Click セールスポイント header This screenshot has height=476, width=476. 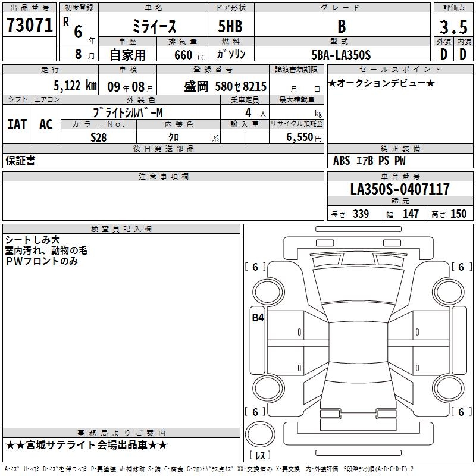pyautogui.click(x=400, y=69)
